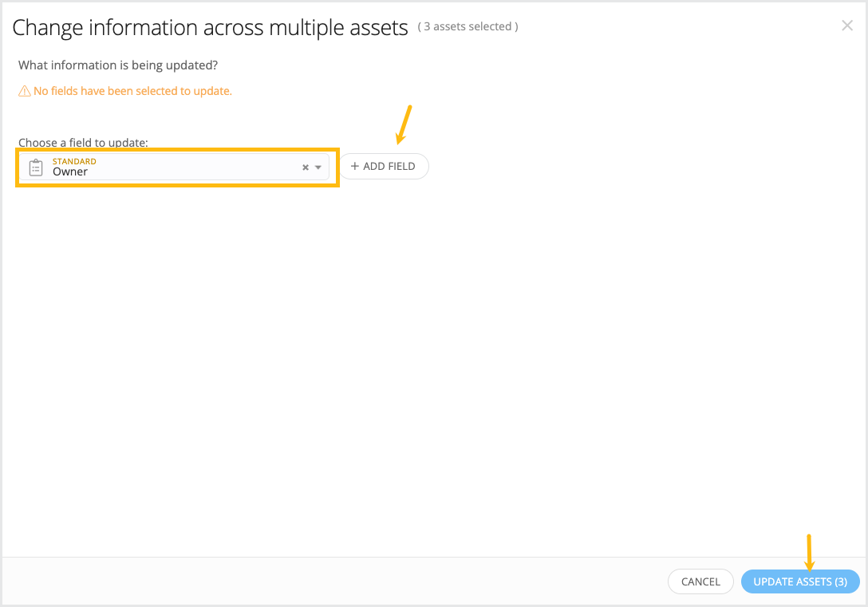Cancel the bulk asset update
The width and height of the screenshot is (868, 607).
(x=700, y=581)
